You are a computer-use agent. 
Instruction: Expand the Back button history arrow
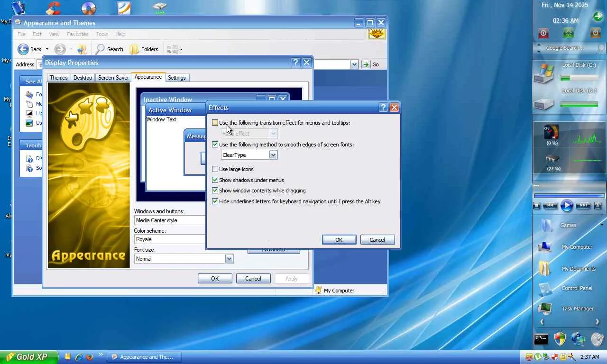[47, 49]
